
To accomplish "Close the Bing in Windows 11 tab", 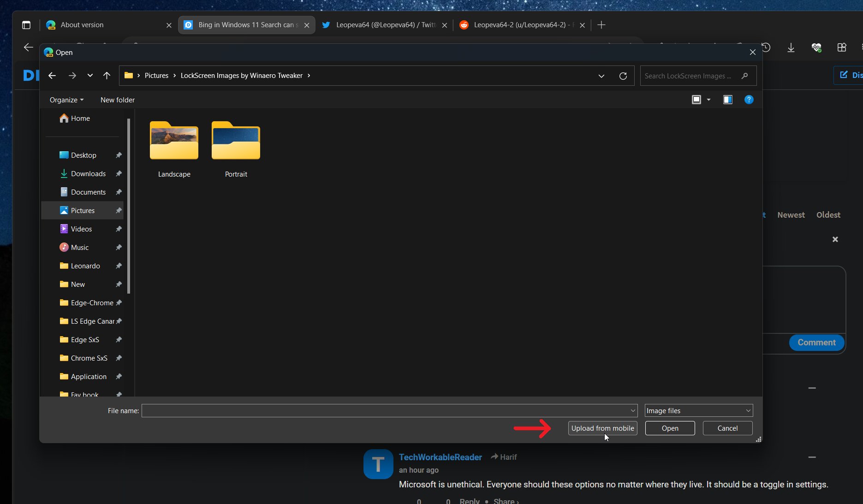I will point(307,25).
